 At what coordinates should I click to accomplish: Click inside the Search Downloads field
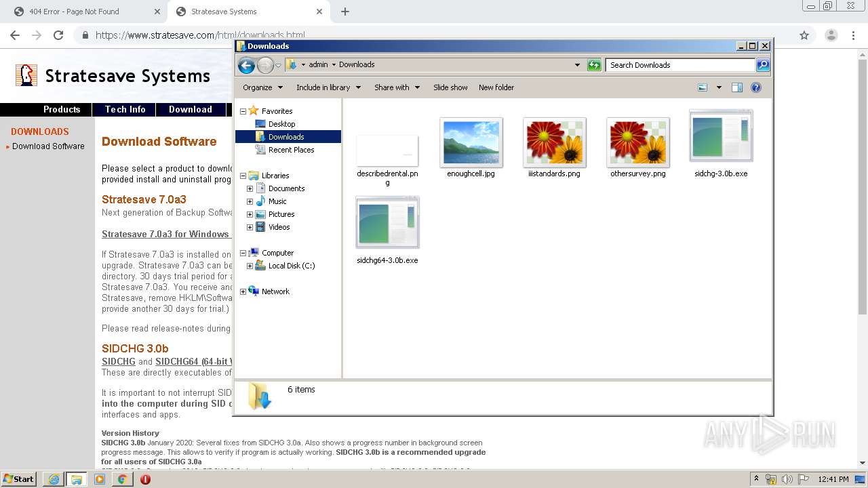click(x=680, y=65)
